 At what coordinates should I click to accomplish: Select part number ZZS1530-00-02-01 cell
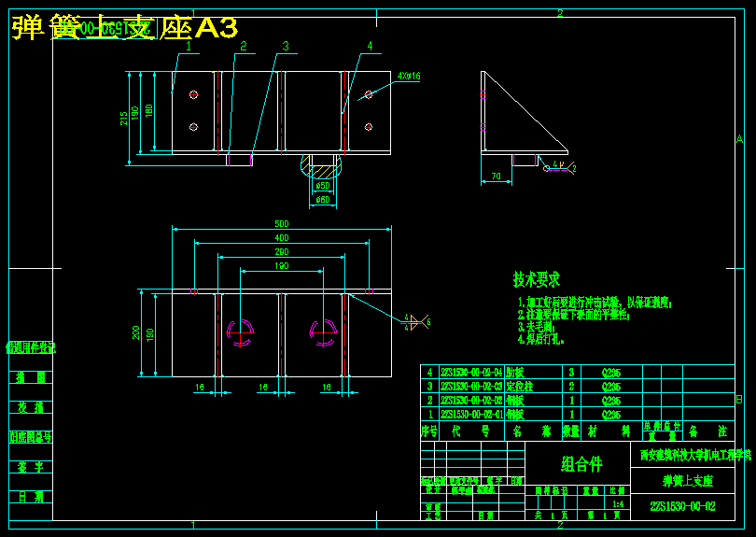click(471, 415)
